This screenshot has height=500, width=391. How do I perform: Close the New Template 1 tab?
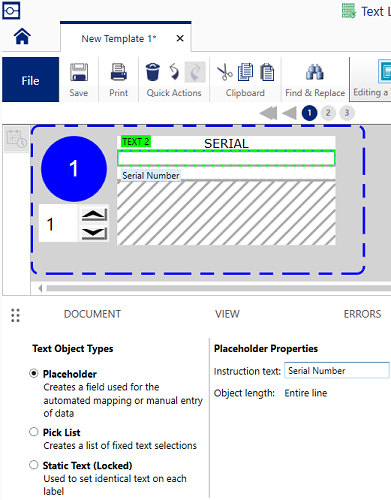point(180,38)
